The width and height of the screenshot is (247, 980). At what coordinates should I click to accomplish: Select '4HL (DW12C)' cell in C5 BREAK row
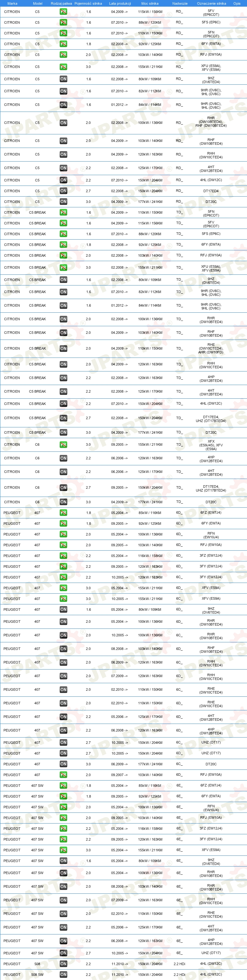pos(211,404)
